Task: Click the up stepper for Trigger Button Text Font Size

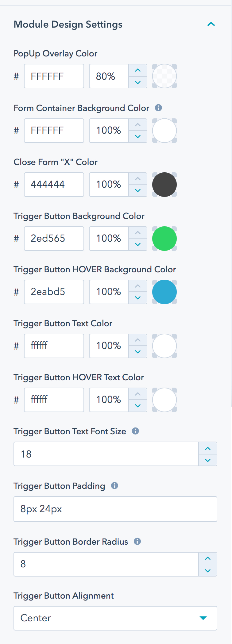Action: coord(207,448)
